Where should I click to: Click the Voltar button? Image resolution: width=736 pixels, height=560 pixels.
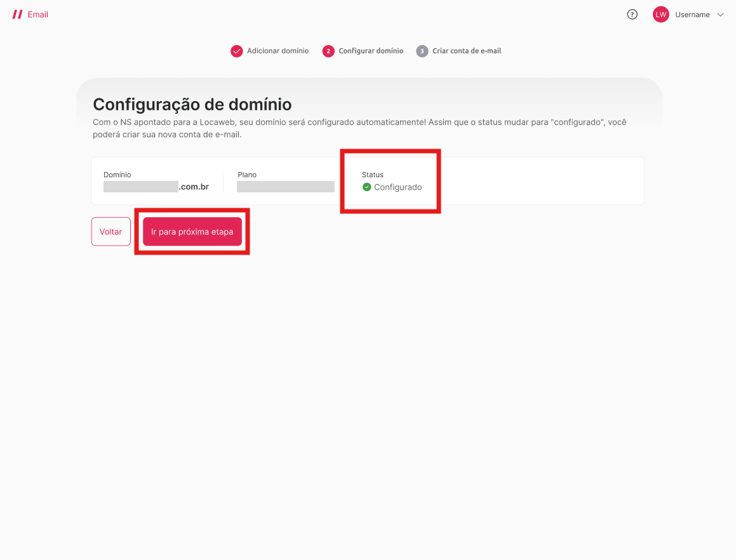coord(110,231)
